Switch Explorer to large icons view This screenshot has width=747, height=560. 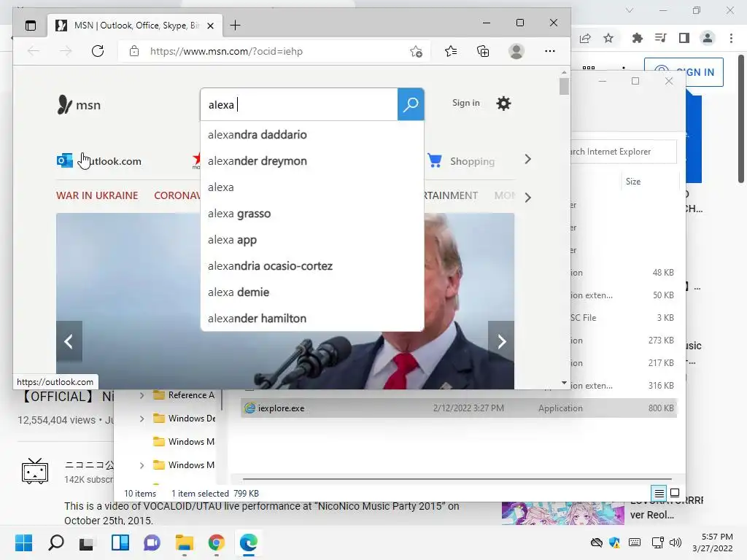[x=675, y=493]
